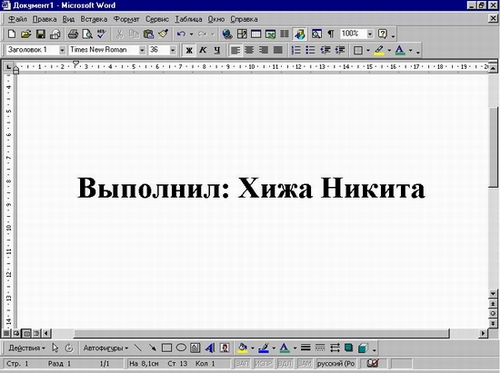Open Document Map icon
The image size is (500, 373).
[x=316, y=34]
